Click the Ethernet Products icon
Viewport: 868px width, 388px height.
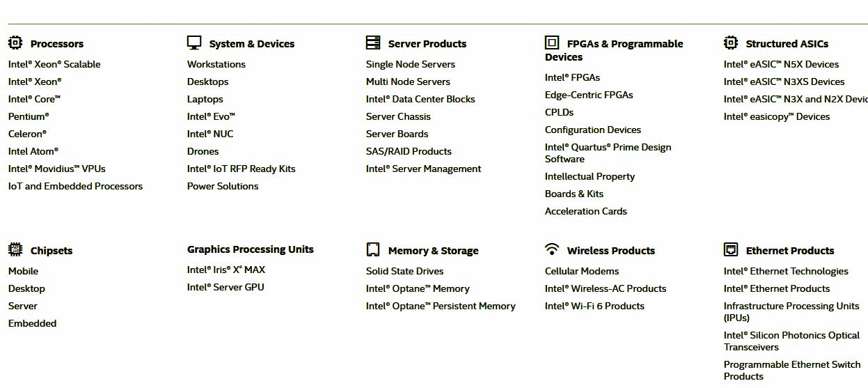tap(731, 249)
